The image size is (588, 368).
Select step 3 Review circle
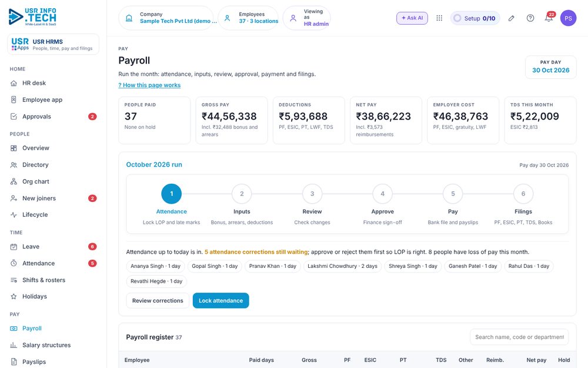point(312,194)
